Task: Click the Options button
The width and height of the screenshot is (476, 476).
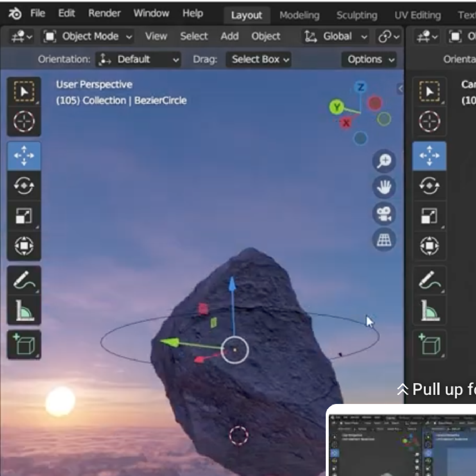Action: click(369, 60)
